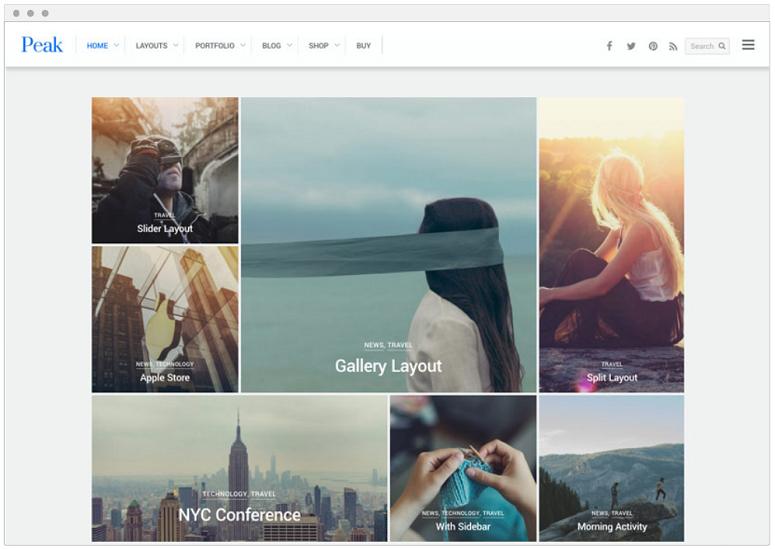
Task: Open the Apple Store post title
Action: click(165, 378)
